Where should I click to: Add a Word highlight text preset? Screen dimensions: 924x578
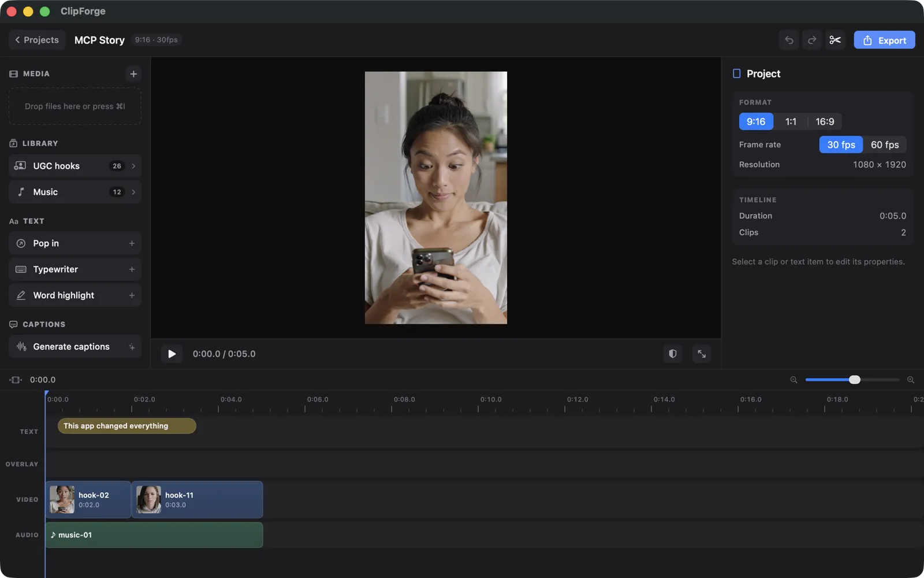[x=75, y=295]
